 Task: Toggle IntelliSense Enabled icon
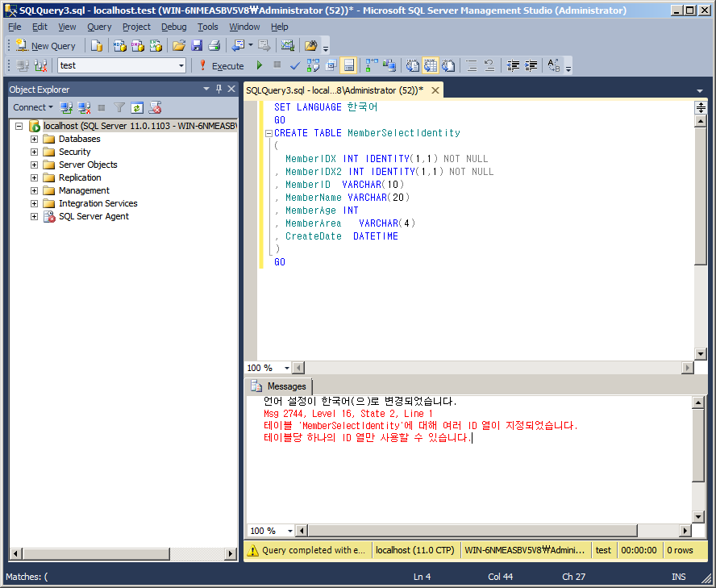pos(349,66)
